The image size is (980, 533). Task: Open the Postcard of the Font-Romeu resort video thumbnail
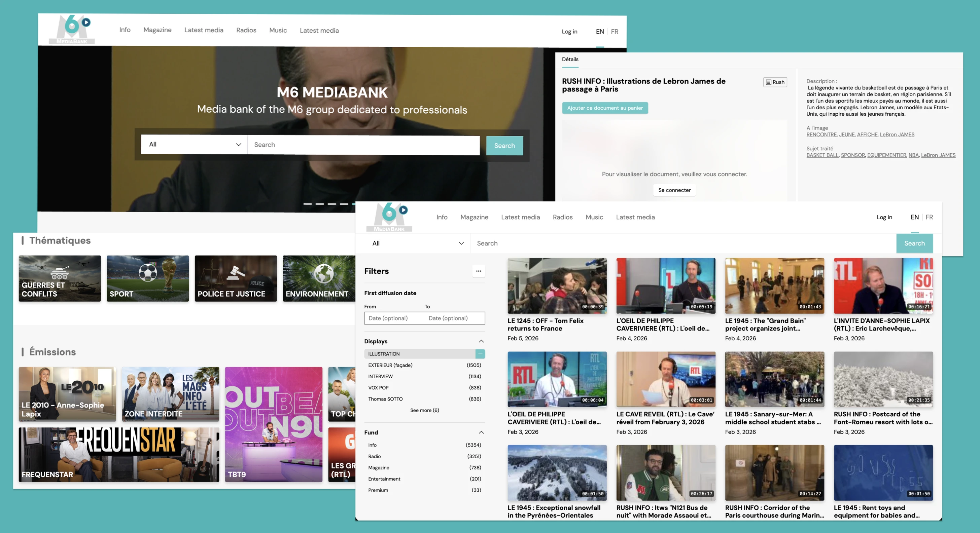(883, 379)
